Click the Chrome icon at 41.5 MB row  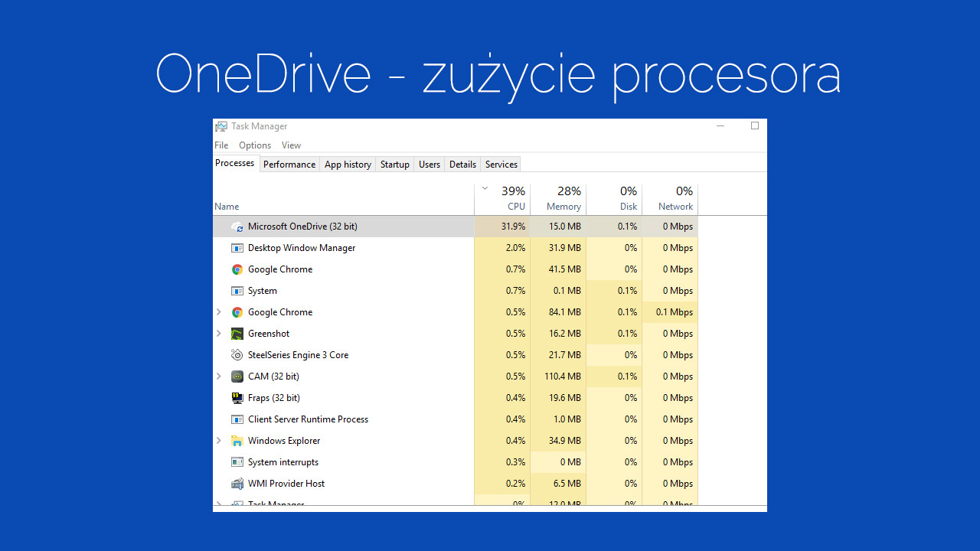click(x=237, y=269)
